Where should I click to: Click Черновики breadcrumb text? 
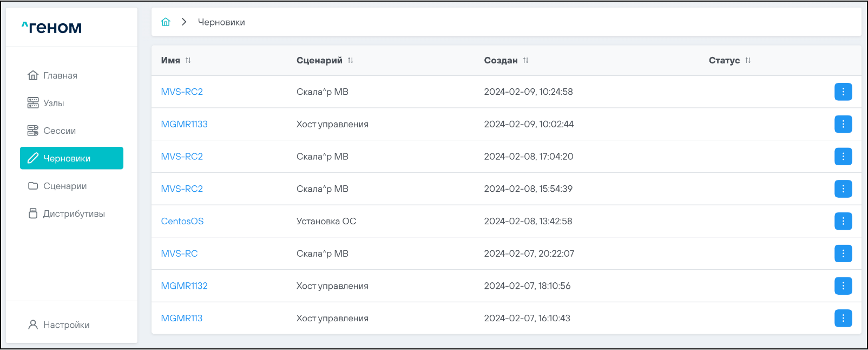[x=221, y=22]
